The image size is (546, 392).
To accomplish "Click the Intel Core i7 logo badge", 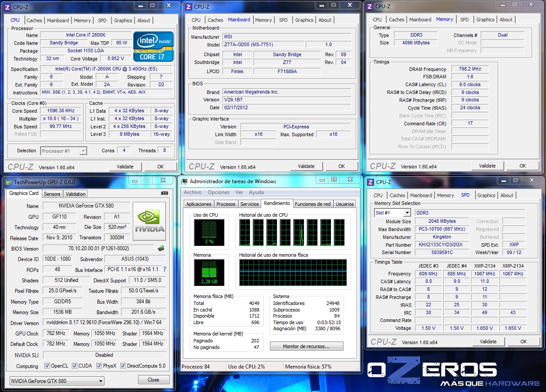I will click(x=153, y=46).
